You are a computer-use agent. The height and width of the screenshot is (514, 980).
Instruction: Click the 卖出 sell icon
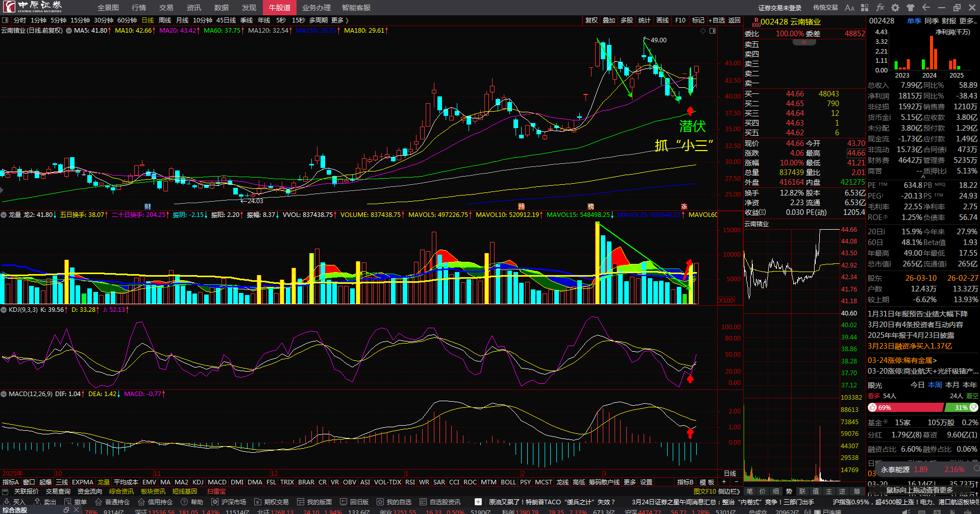point(37,502)
